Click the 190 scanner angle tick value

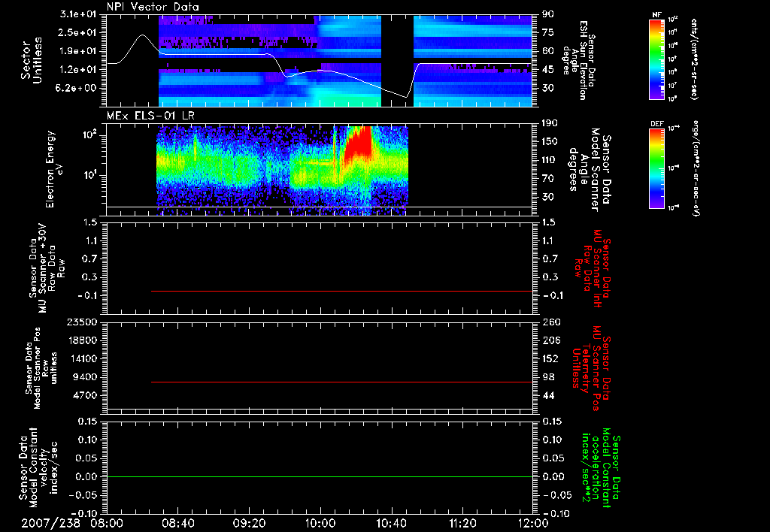coord(551,123)
